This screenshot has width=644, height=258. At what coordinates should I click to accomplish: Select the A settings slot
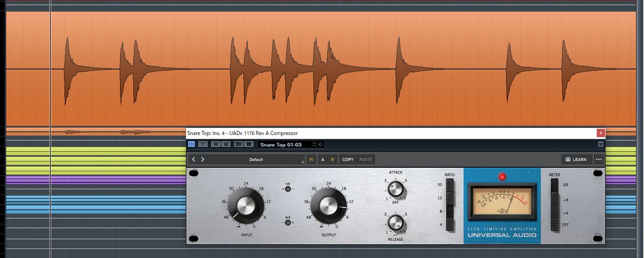(323, 160)
